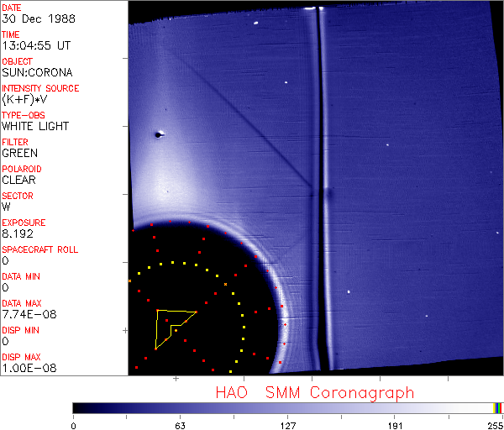Click the DATA MAX label
Viewport: 504px width, 430px height.
pyautogui.click(x=22, y=303)
